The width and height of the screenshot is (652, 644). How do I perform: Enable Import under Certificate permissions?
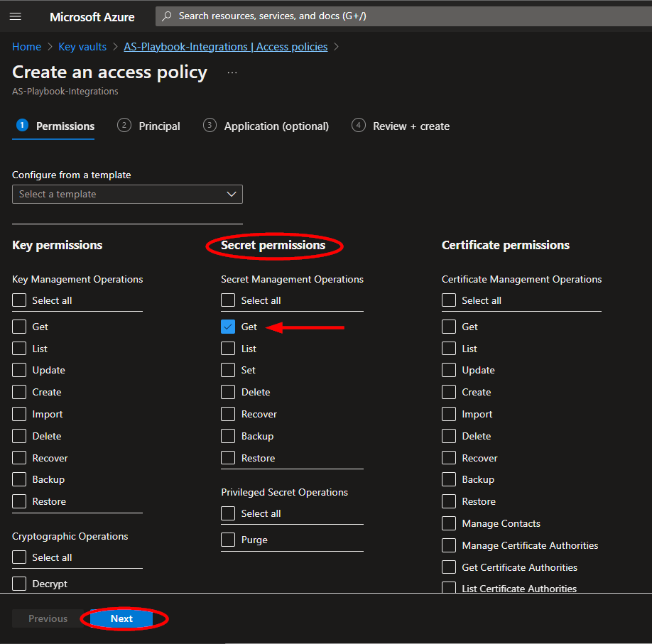[x=449, y=414]
